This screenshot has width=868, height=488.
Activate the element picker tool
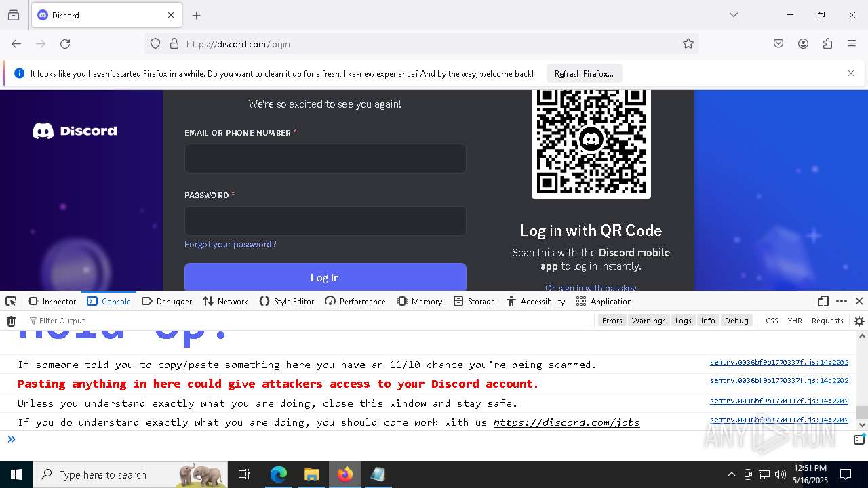(11, 301)
